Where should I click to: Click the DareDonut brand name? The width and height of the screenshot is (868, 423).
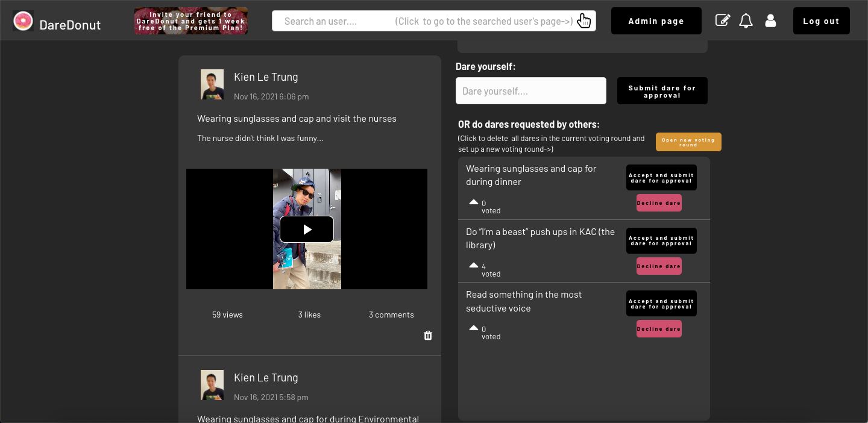pyautogui.click(x=70, y=25)
